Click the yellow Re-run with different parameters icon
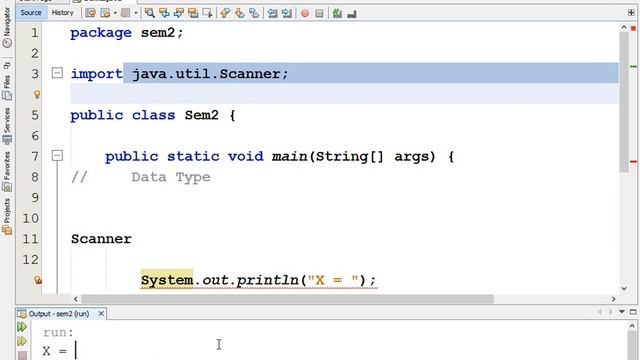This screenshot has height=360, width=640. pyautogui.click(x=22, y=341)
